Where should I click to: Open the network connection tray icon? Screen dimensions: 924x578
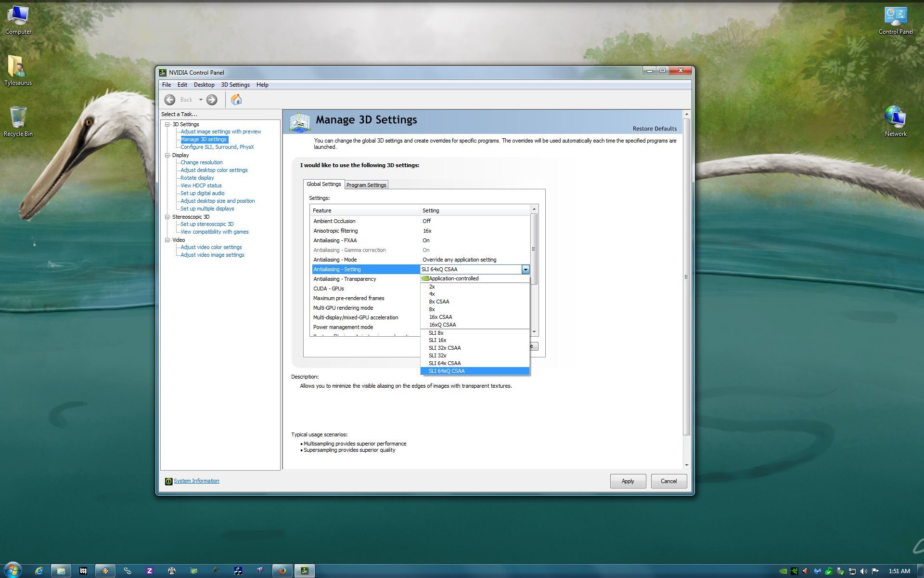point(852,571)
